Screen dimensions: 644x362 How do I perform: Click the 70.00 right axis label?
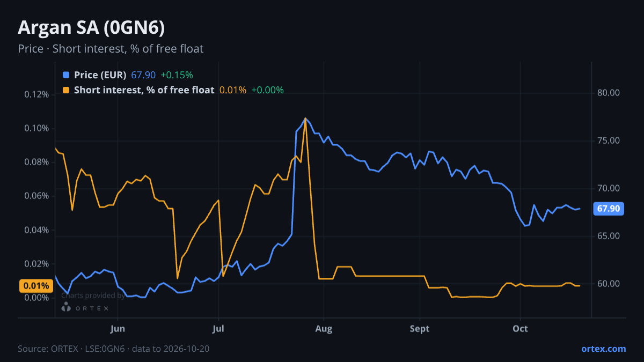pyautogui.click(x=609, y=188)
